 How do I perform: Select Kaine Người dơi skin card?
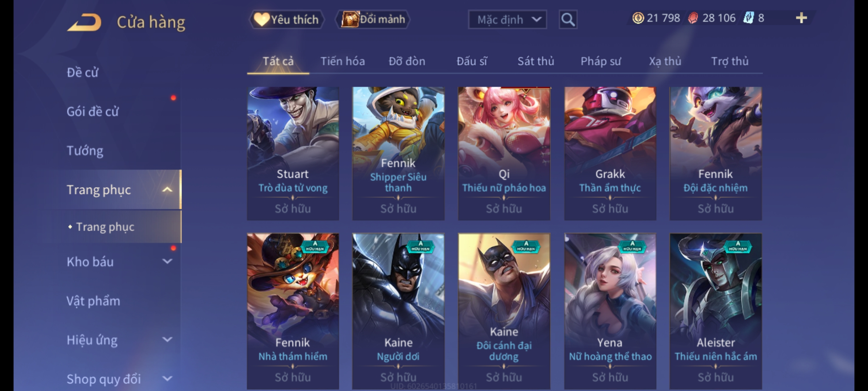pyautogui.click(x=398, y=311)
